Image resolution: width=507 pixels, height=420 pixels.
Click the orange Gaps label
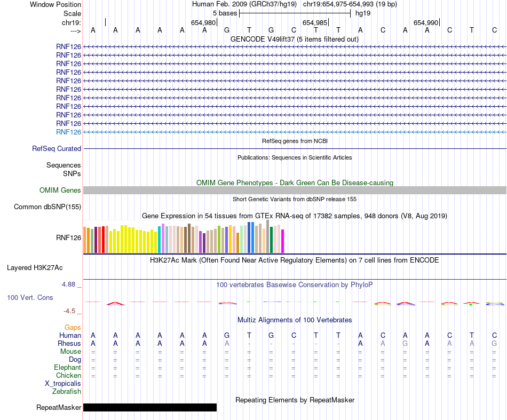pos(73,328)
